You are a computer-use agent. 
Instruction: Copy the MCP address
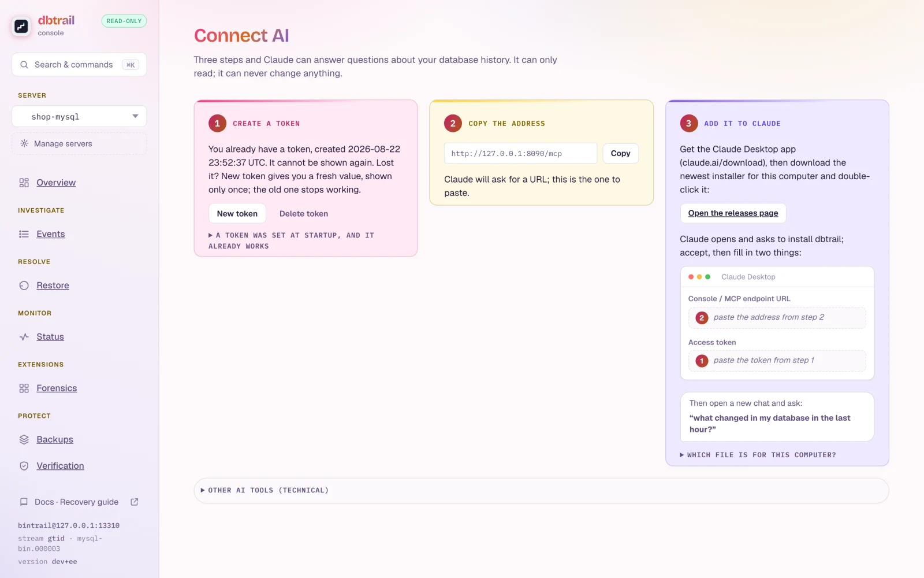pyautogui.click(x=620, y=153)
